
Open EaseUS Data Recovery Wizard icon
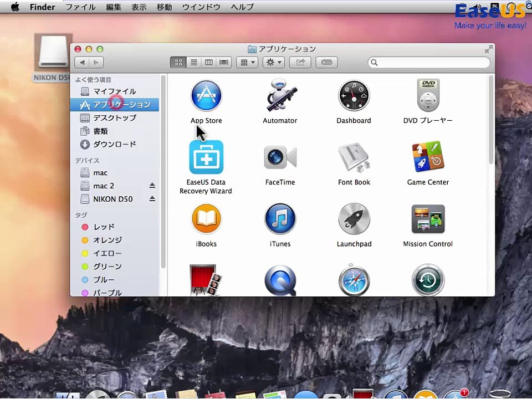[206, 157]
